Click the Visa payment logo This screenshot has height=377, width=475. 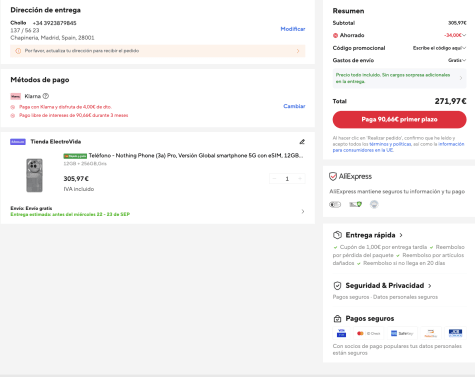point(341,333)
